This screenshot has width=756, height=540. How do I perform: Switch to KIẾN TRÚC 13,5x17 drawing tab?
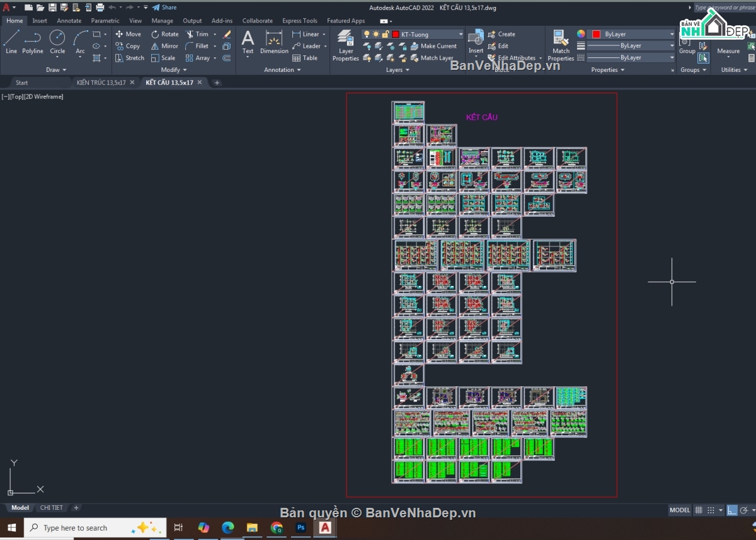click(101, 83)
